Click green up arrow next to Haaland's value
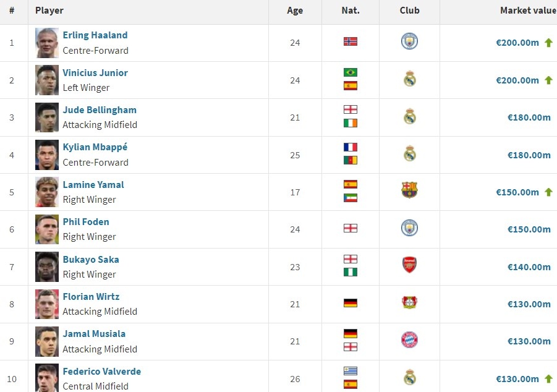The image size is (557, 392). (548, 43)
